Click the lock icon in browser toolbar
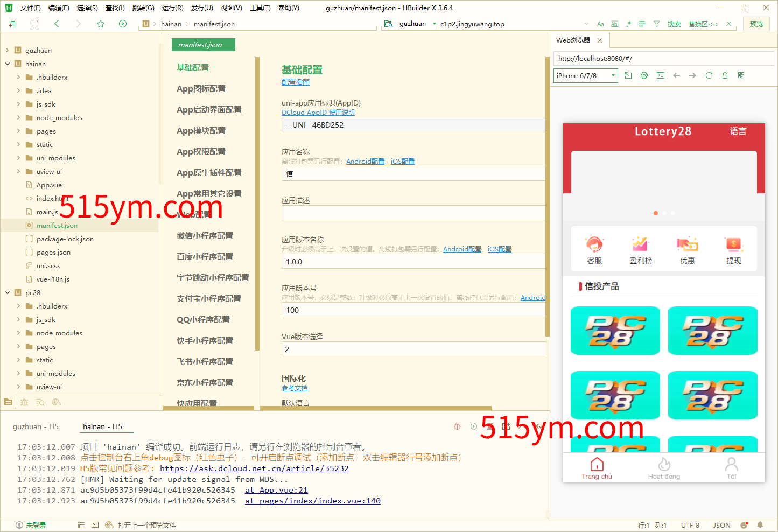The height and width of the screenshot is (532, 778). point(725,75)
